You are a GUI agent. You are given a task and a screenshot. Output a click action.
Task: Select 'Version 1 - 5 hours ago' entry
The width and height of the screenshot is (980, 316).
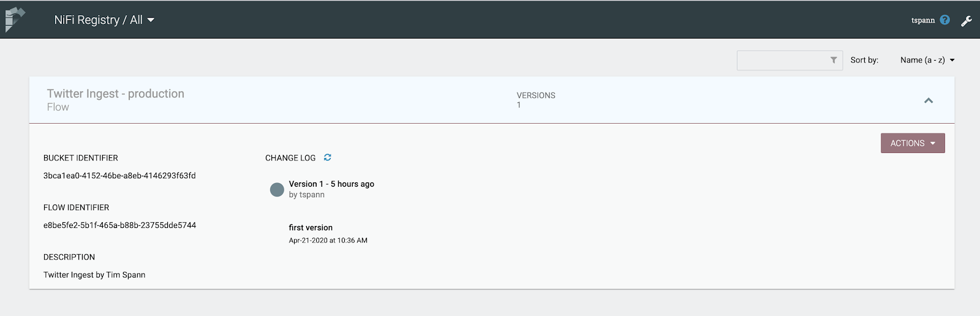331,184
